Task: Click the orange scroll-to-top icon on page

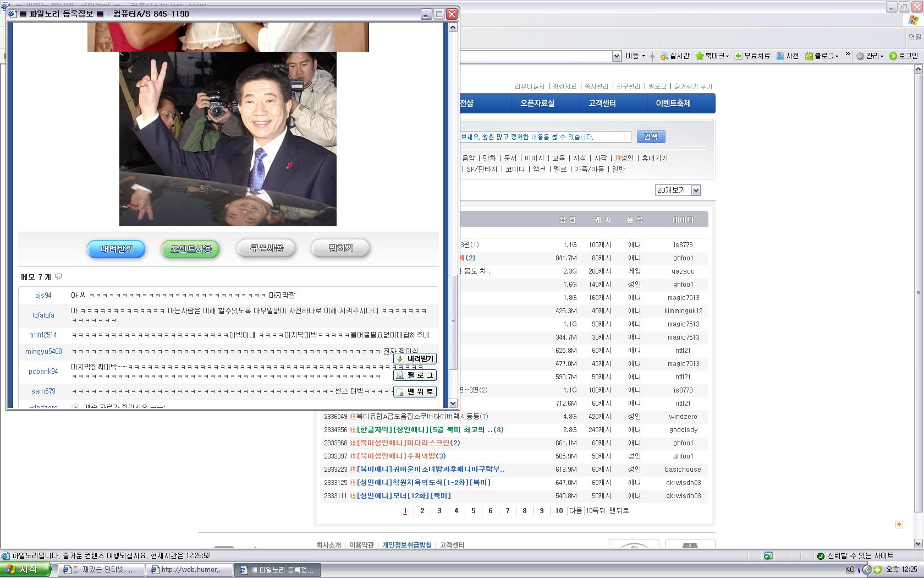Action: [x=899, y=525]
